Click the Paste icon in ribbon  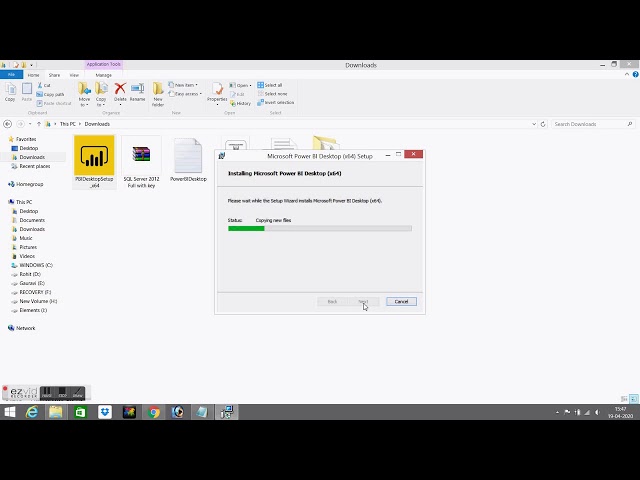(27, 92)
